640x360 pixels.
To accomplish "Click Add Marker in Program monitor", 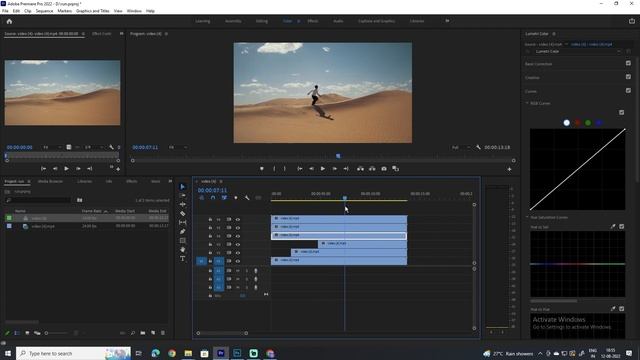I will click(262, 169).
